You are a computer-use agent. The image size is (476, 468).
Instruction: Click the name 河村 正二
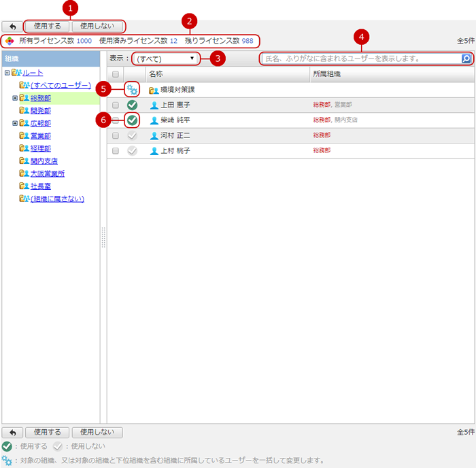click(175, 135)
